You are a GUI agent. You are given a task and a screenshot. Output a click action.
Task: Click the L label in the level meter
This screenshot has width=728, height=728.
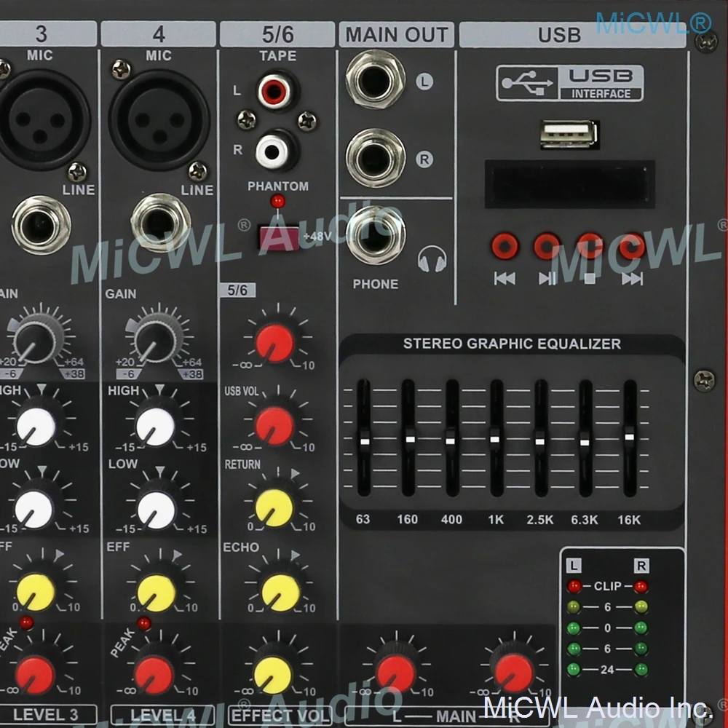574,566
